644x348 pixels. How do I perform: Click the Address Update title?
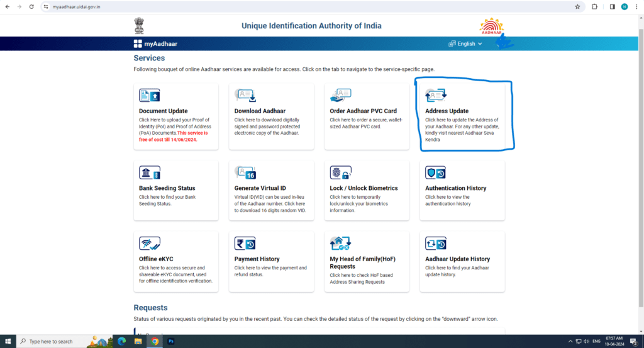tap(447, 111)
